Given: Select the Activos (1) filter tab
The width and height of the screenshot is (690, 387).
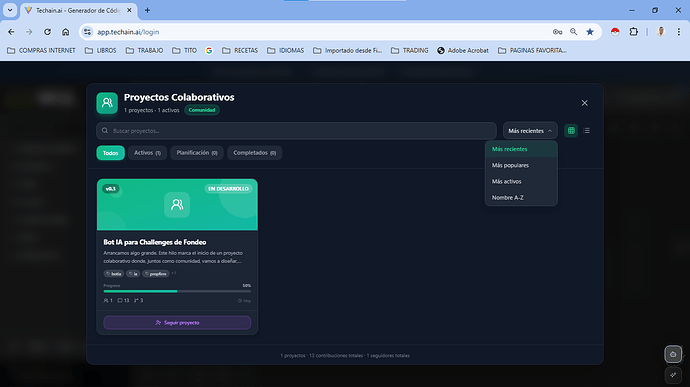Looking at the screenshot, I should [147, 153].
